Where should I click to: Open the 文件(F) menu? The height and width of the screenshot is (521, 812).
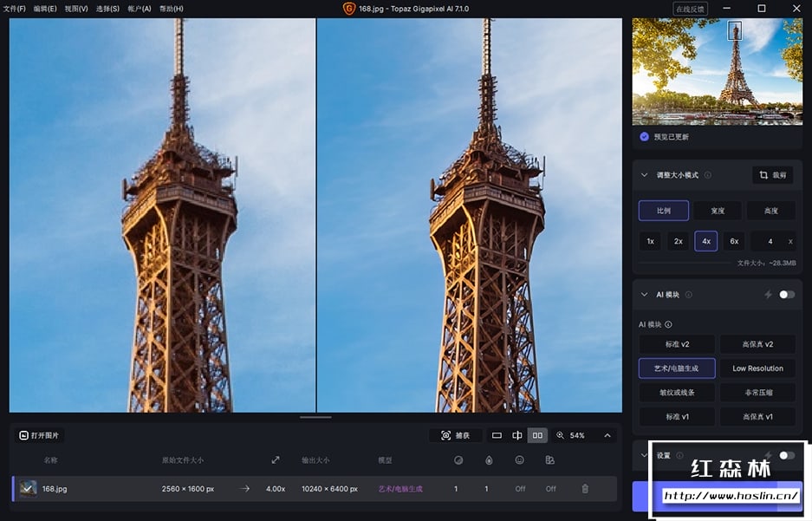click(x=15, y=9)
